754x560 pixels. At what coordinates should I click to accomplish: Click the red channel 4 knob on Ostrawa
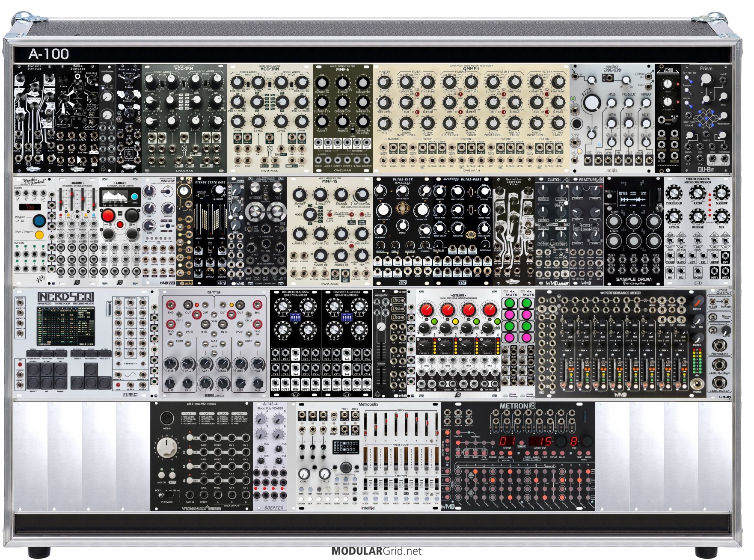(x=489, y=309)
